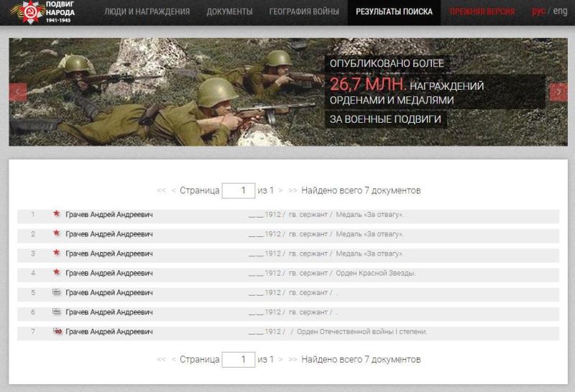Go to first page using bottom << arrows
This screenshot has height=392, width=575.
[161, 360]
